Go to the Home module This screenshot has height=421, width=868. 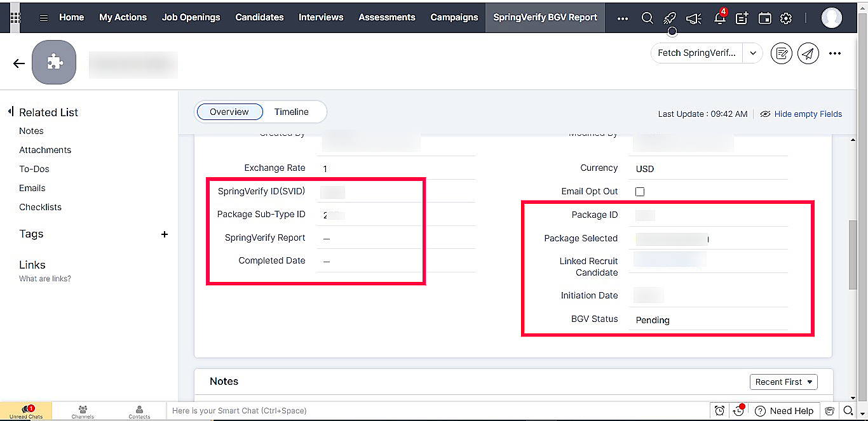pyautogui.click(x=72, y=17)
